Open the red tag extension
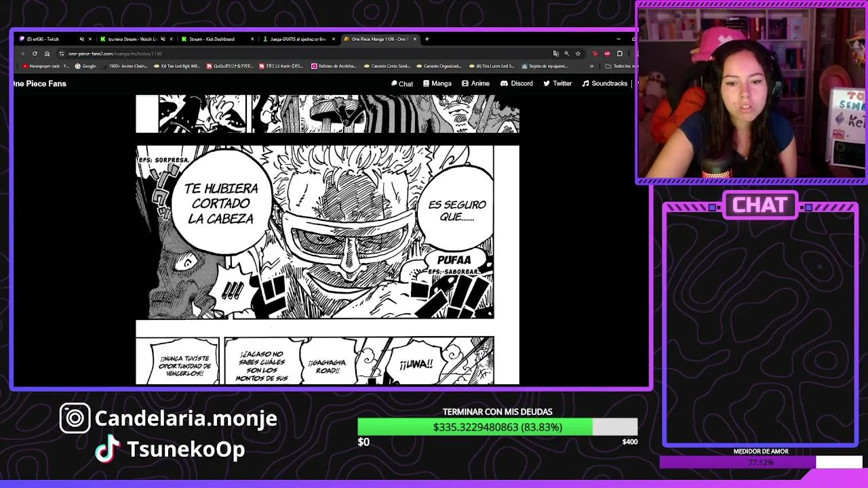Screen dimensions: 868x488 (x=595, y=54)
